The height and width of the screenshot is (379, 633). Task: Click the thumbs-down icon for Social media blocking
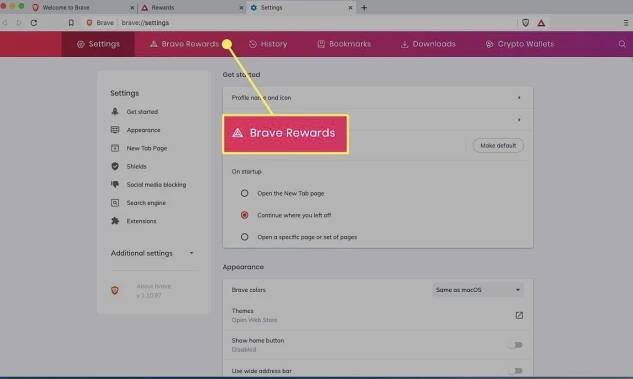[x=115, y=184]
